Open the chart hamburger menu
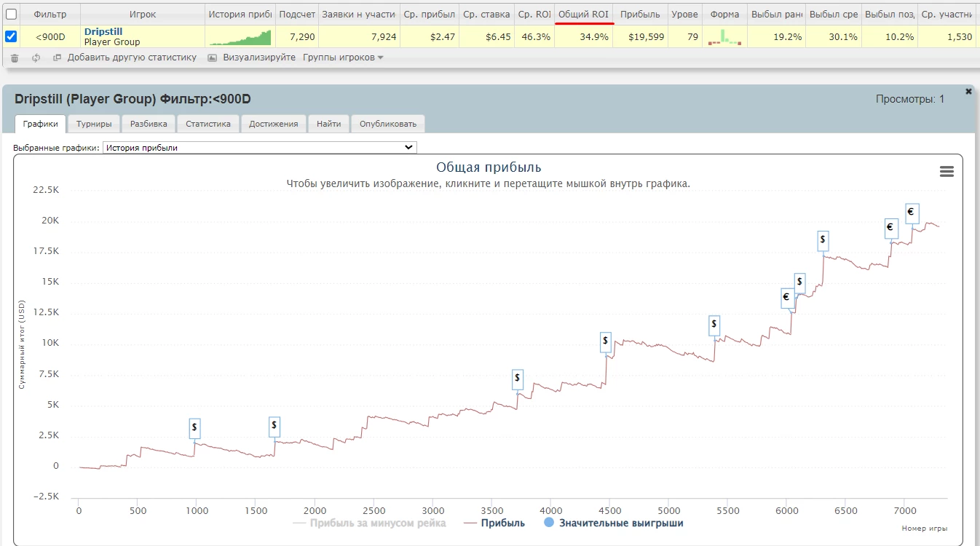This screenshot has height=546, width=980. tap(947, 171)
